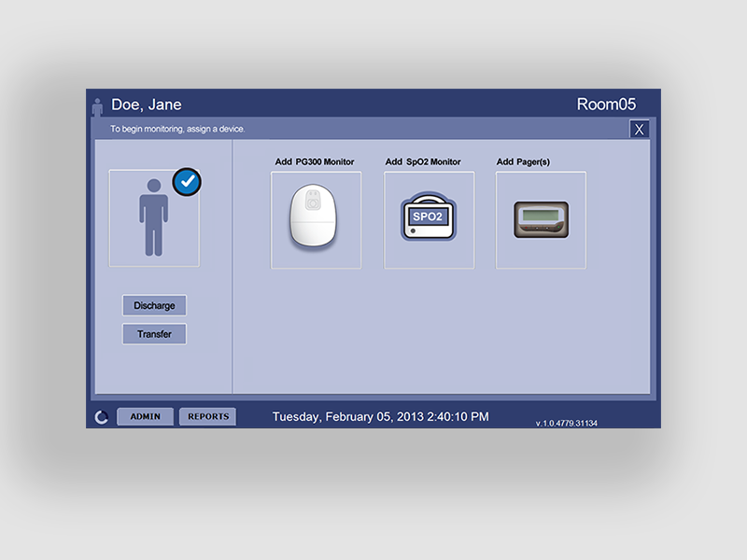Click the circular refresh icon beside ADMIN

[x=101, y=417]
